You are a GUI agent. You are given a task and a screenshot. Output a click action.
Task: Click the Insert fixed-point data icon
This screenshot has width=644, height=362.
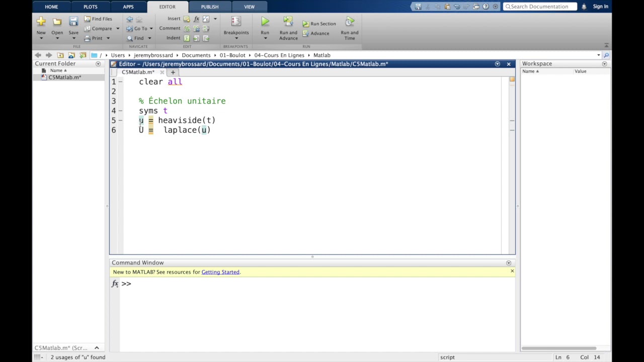pyautogui.click(x=206, y=19)
